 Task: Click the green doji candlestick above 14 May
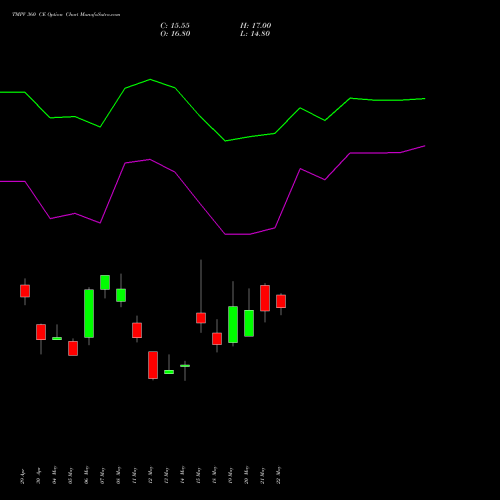185,366
